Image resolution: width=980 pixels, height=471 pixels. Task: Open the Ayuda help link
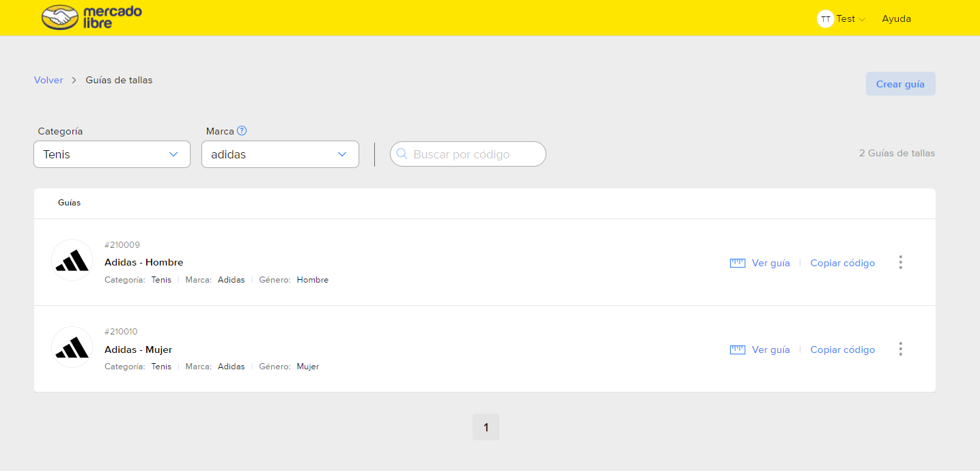point(897,19)
